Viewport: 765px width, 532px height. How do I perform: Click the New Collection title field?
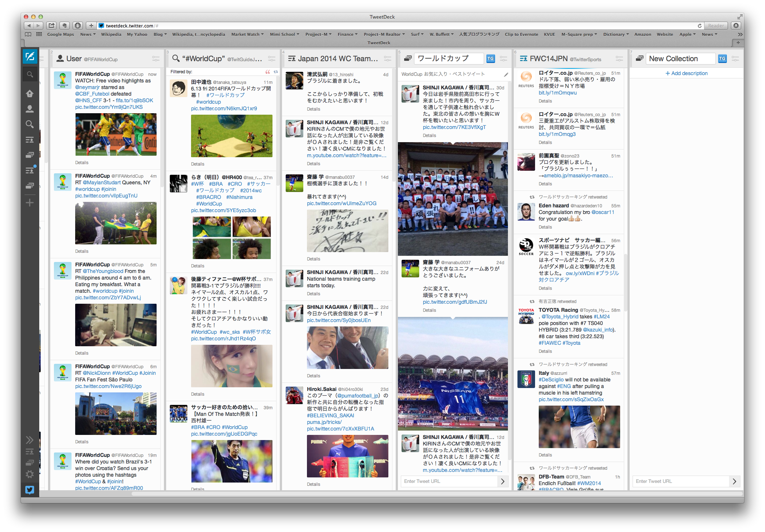[x=680, y=59]
